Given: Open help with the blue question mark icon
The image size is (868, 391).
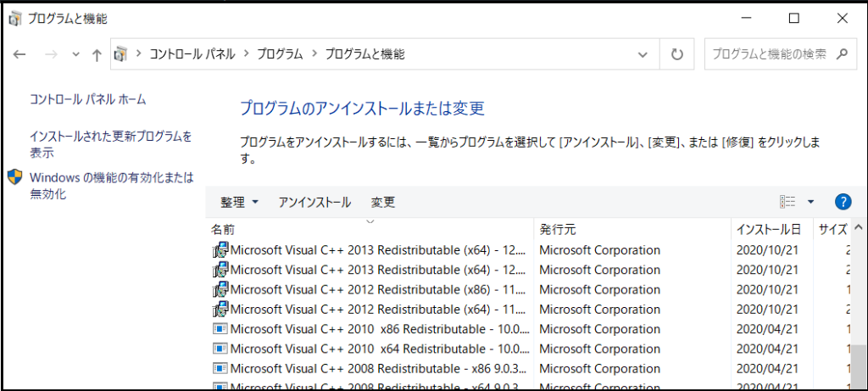Looking at the screenshot, I should pos(843,202).
